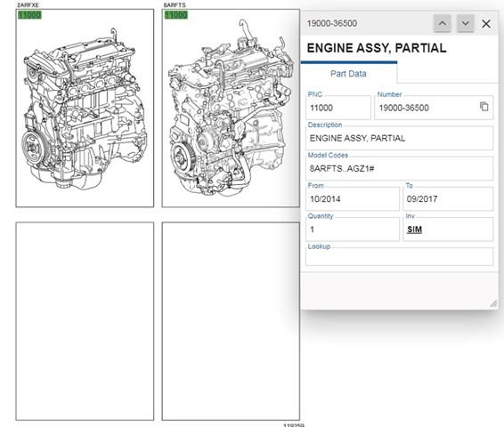Select the 11000 label on 8ARFTS diagram
Viewport: 504px width, 427px height.
[x=175, y=15]
